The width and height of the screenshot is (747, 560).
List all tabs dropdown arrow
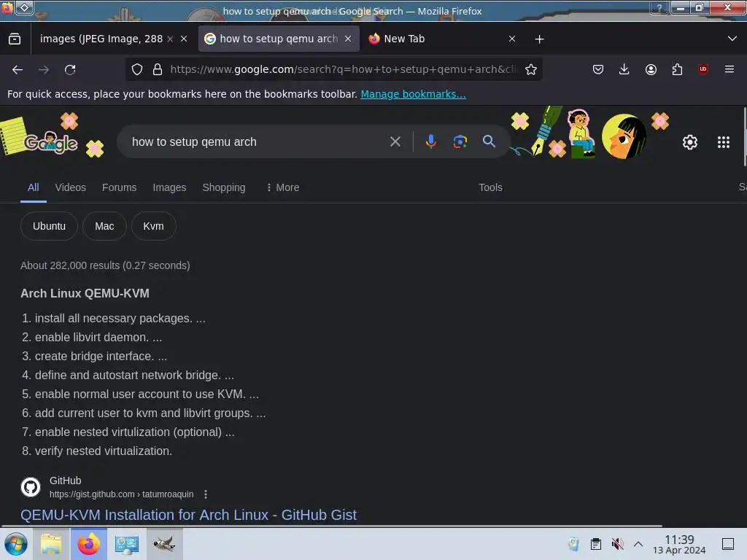click(x=732, y=39)
